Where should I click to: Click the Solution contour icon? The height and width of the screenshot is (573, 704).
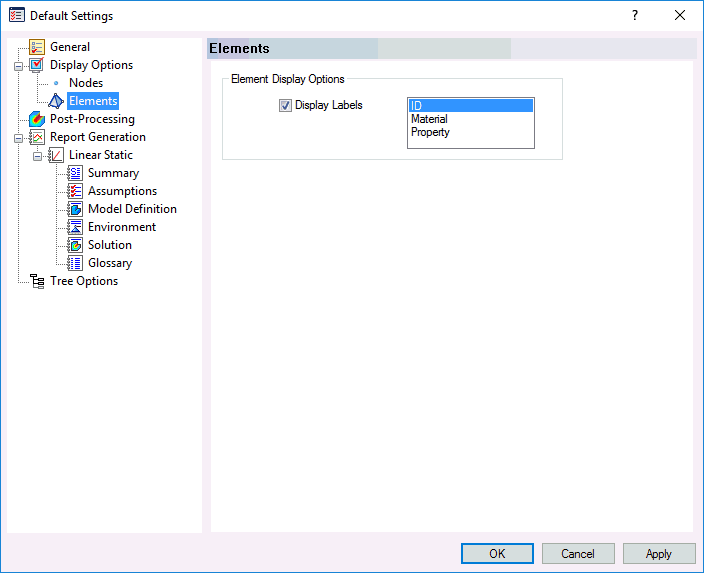click(x=75, y=245)
